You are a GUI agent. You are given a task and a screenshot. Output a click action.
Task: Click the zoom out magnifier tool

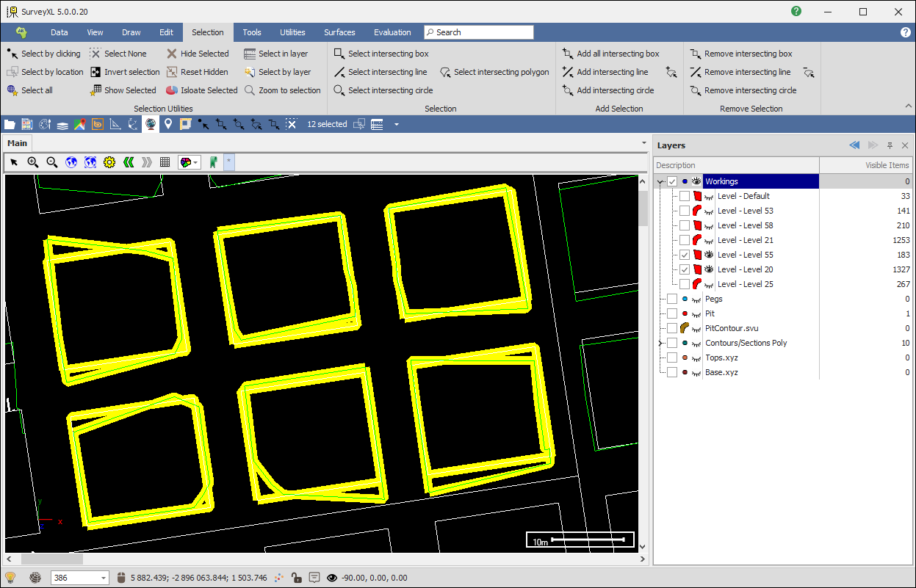click(x=52, y=162)
